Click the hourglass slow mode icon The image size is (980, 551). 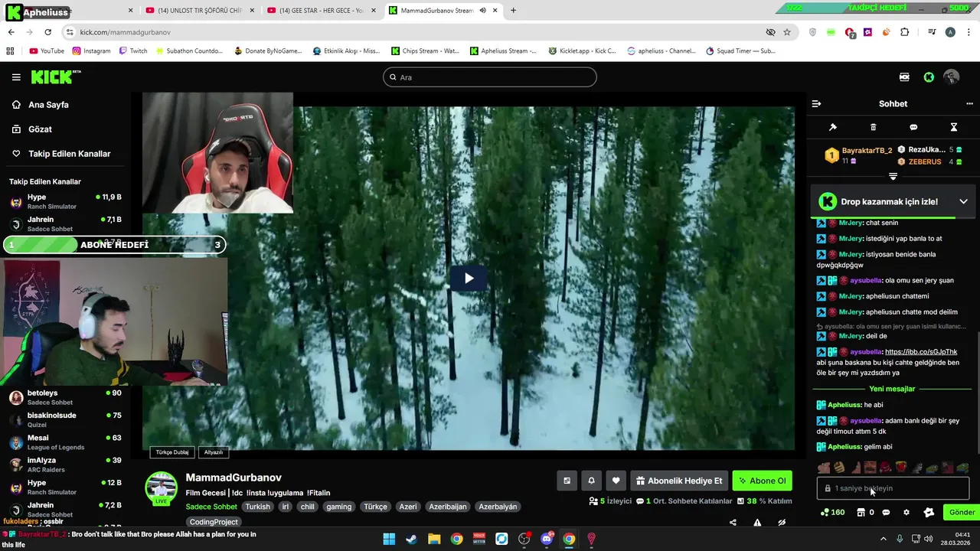pos(954,127)
